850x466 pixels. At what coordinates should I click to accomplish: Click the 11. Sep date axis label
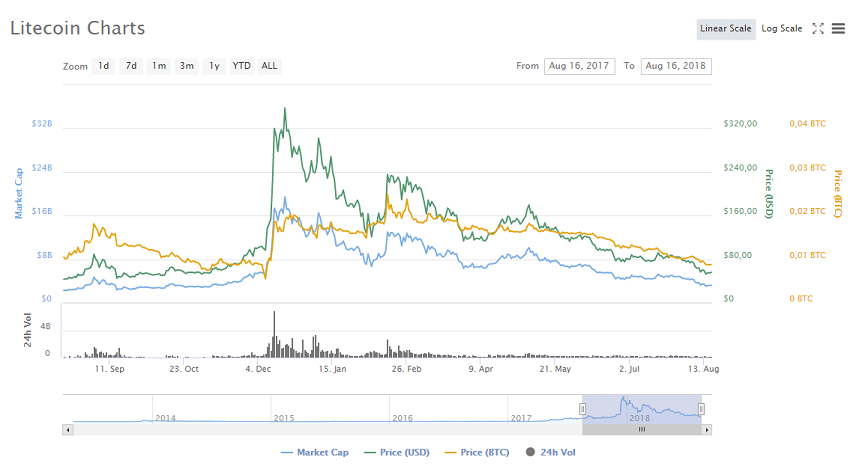pyautogui.click(x=110, y=369)
